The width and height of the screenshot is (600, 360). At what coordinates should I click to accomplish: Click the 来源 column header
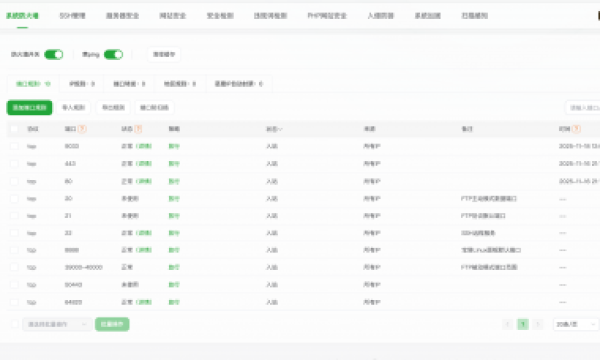[369, 129]
